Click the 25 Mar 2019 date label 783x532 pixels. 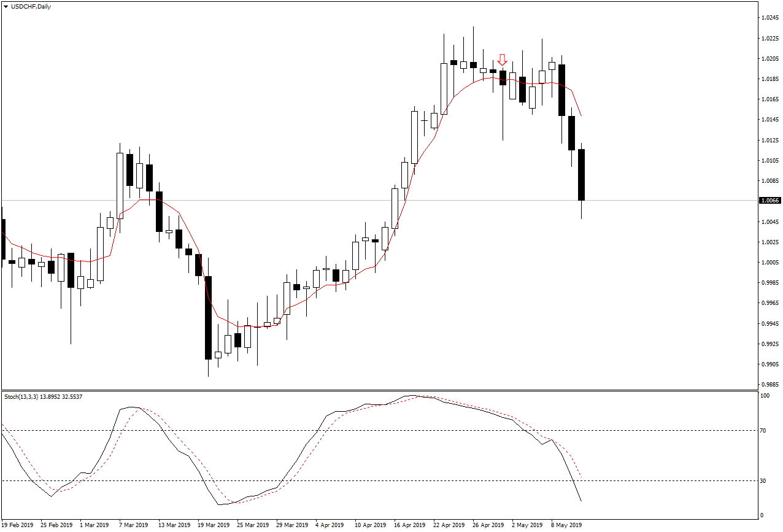pyautogui.click(x=253, y=525)
